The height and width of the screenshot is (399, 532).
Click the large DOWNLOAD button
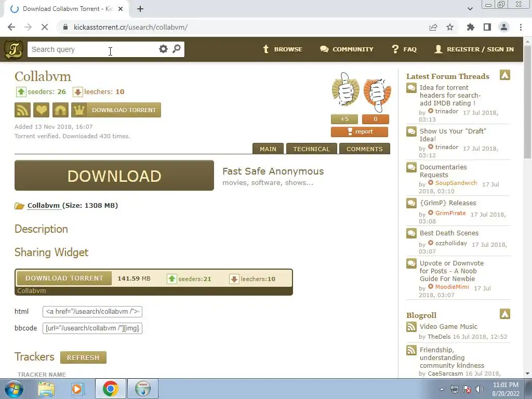click(x=114, y=176)
